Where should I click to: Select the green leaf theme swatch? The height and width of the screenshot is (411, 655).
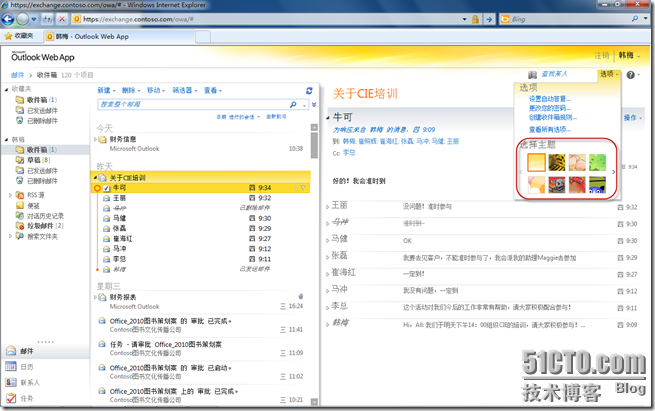tap(597, 162)
